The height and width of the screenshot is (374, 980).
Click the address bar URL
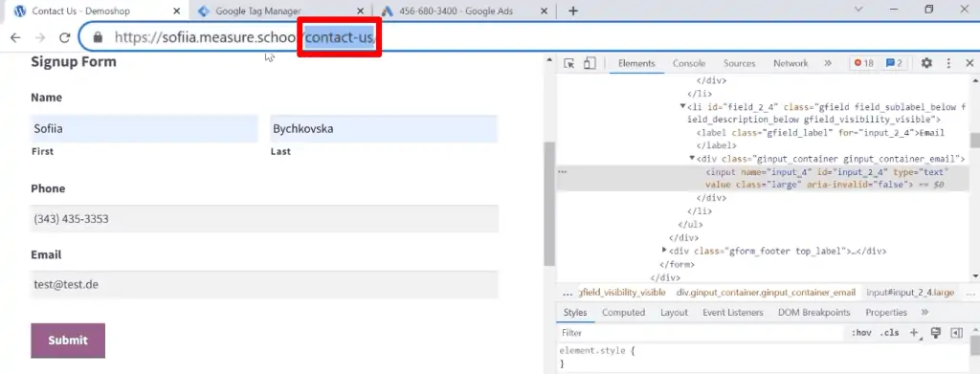[245, 37]
